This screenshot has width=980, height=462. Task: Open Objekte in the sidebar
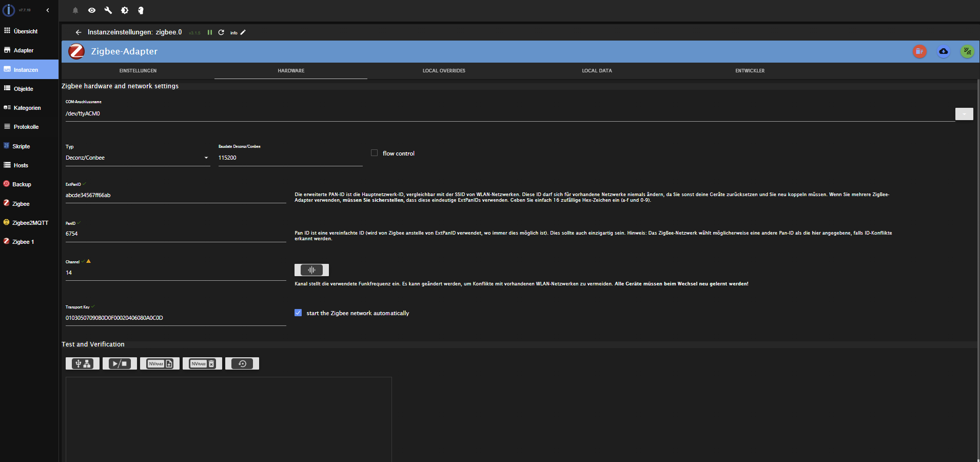tap(29, 89)
